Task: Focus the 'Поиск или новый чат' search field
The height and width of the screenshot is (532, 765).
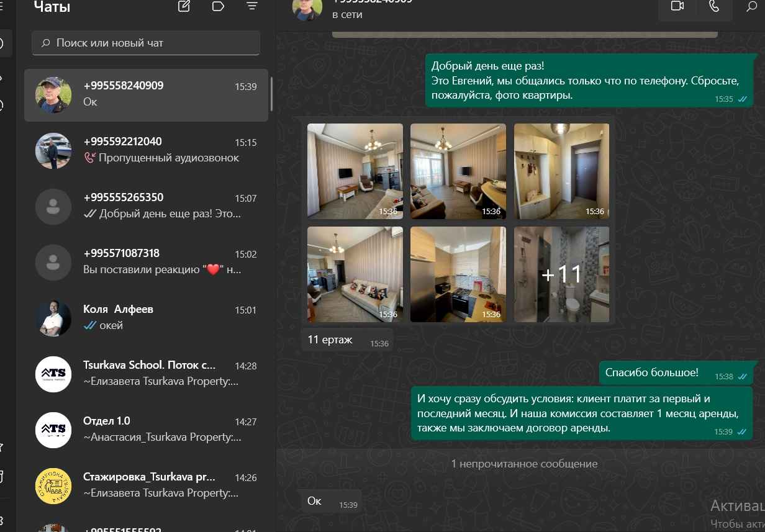Action: 146,43
